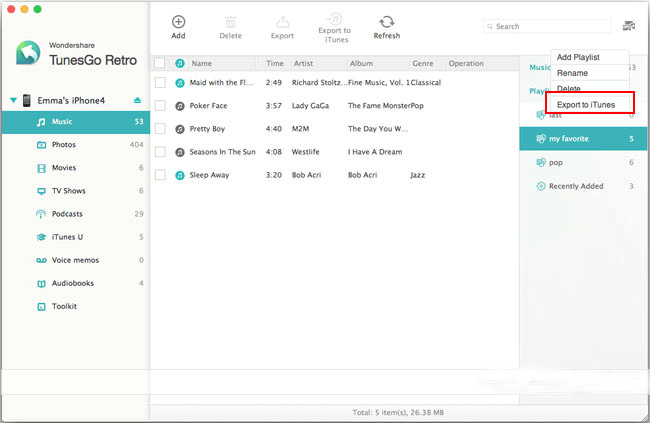Check the box for Seasons In The Sun
Image resolution: width=650 pixels, height=423 pixels.
[160, 152]
